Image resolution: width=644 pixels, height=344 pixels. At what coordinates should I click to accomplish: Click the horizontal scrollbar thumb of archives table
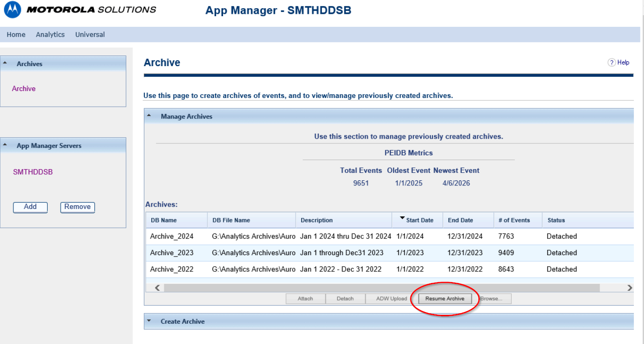click(x=382, y=288)
